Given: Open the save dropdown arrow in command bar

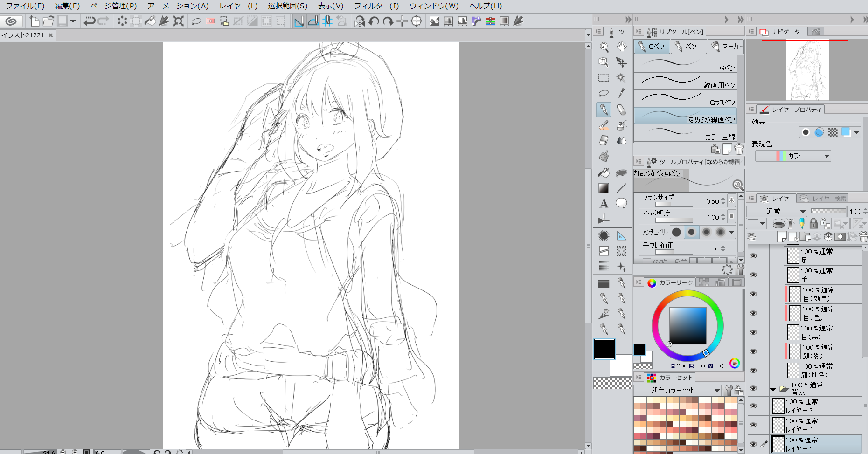Looking at the screenshot, I should [73, 21].
